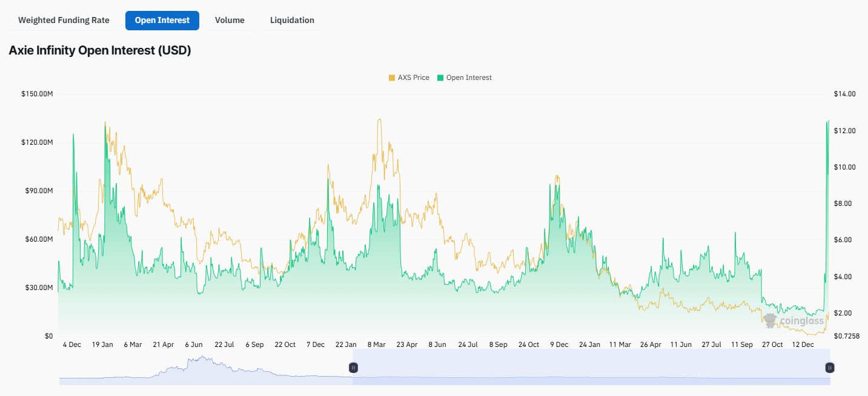Open the Volume tab

point(230,20)
